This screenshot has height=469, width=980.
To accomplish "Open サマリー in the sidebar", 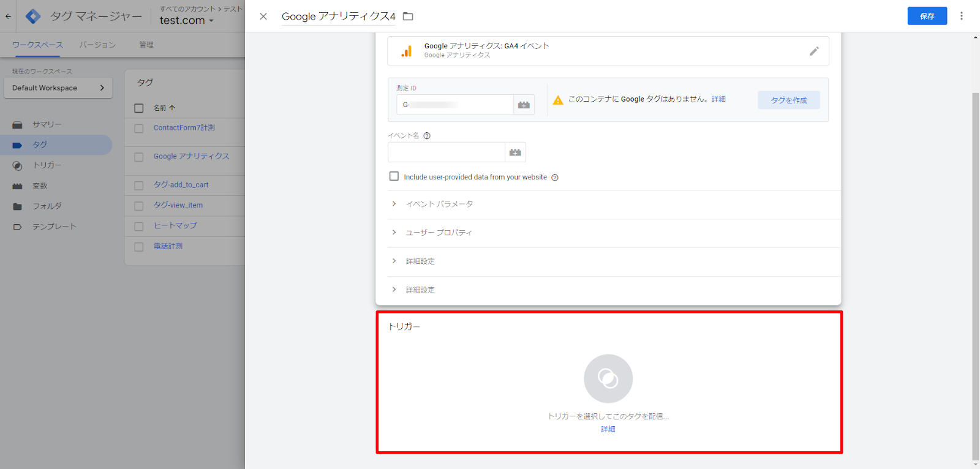I will click(x=56, y=124).
